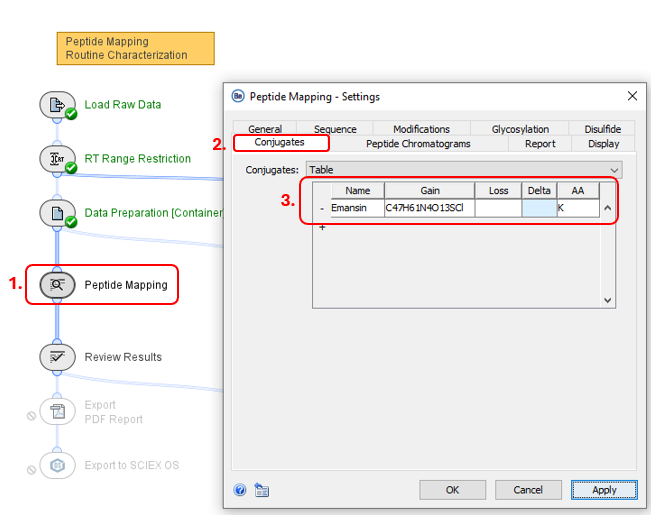Open help via the blue question icon

pyautogui.click(x=240, y=490)
